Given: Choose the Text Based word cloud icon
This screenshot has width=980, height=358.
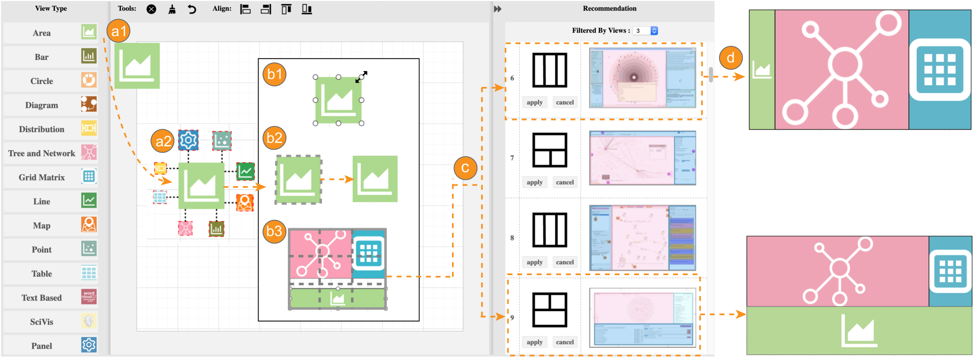Looking at the screenshot, I should point(89,297).
